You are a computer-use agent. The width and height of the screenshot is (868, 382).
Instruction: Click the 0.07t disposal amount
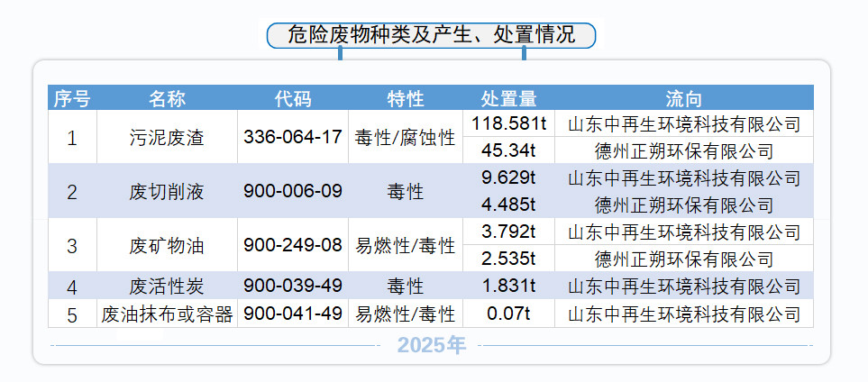click(x=508, y=314)
